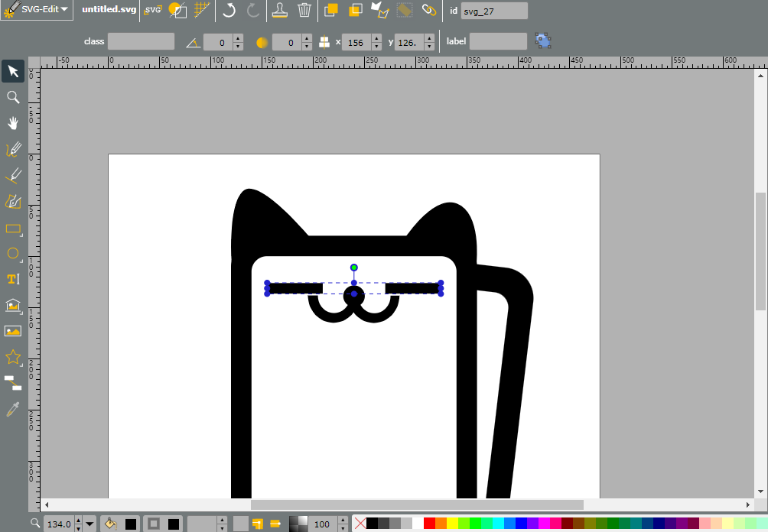Toggle the grid display
Viewport: 768px width, 532px height.
point(202,10)
